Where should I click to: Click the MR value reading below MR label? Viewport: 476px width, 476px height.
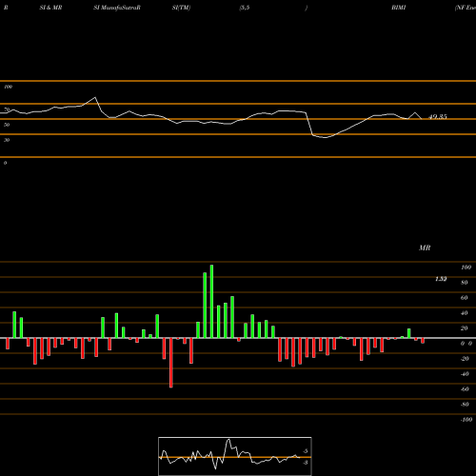point(441,279)
